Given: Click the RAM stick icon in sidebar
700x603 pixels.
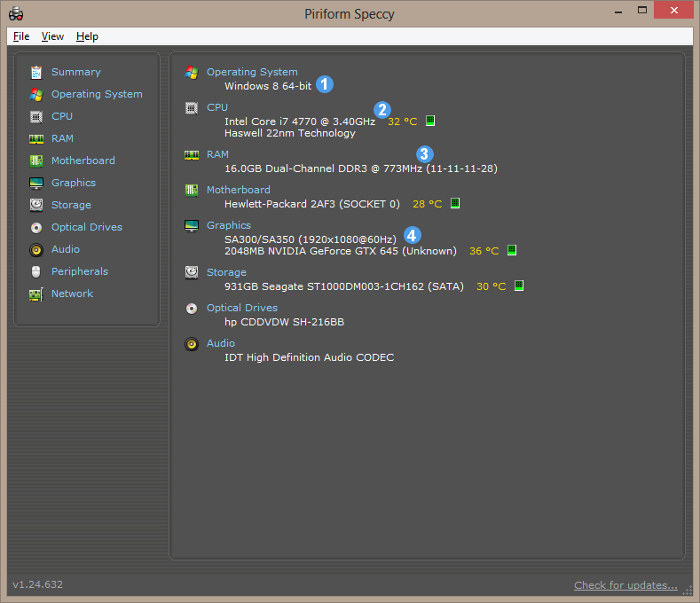Looking at the screenshot, I should pos(36,139).
